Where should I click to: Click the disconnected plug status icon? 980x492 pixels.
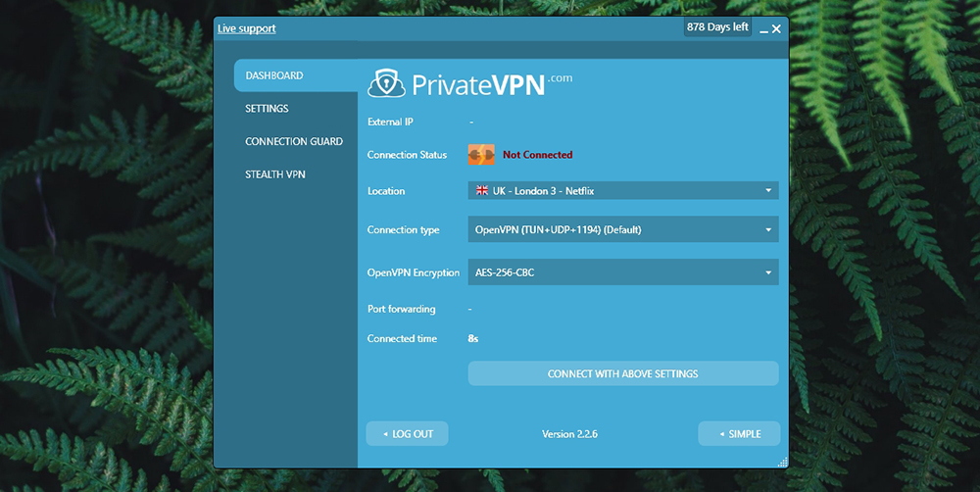(x=481, y=155)
